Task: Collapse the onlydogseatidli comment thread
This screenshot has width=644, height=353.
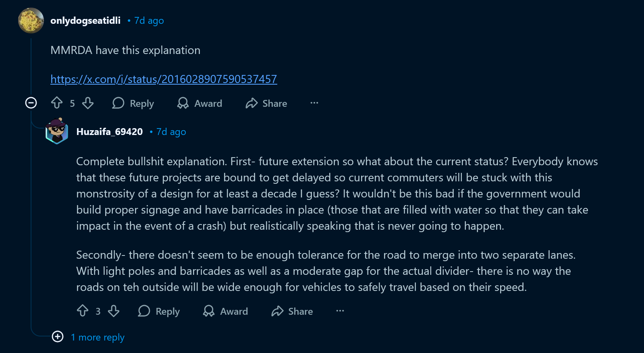Action: [31, 103]
